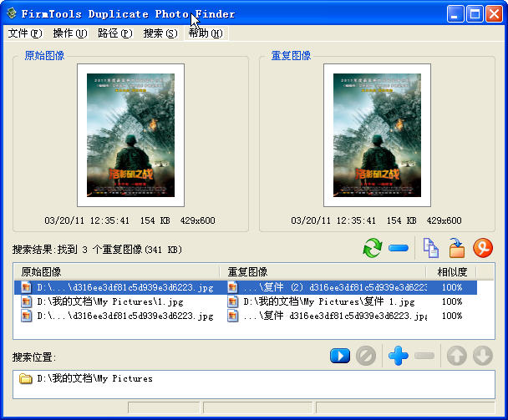Click the original image preview thumbnail
The image size is (508, 420).
pos(118,135)
